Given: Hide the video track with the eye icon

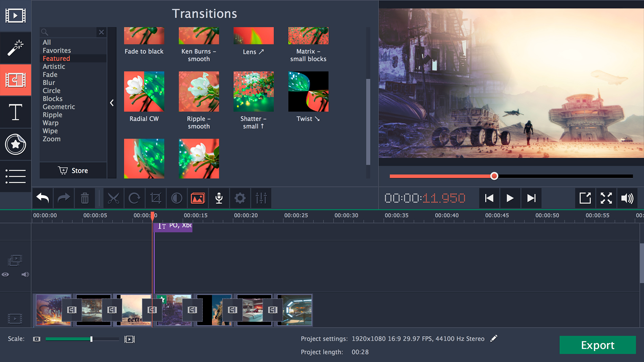Looking at the screenshot, I should 5,274.
